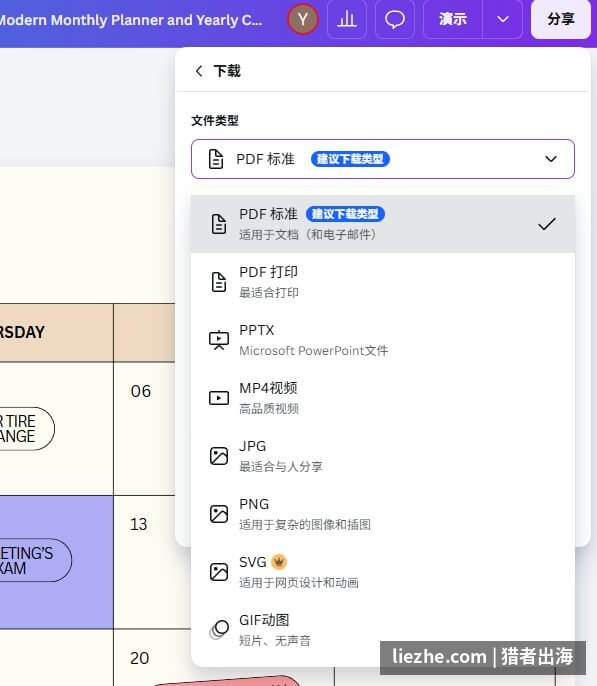597x686 pixels.
Task: Click the Microsoft PowerPoint文件 description
Action: [314, 350]
